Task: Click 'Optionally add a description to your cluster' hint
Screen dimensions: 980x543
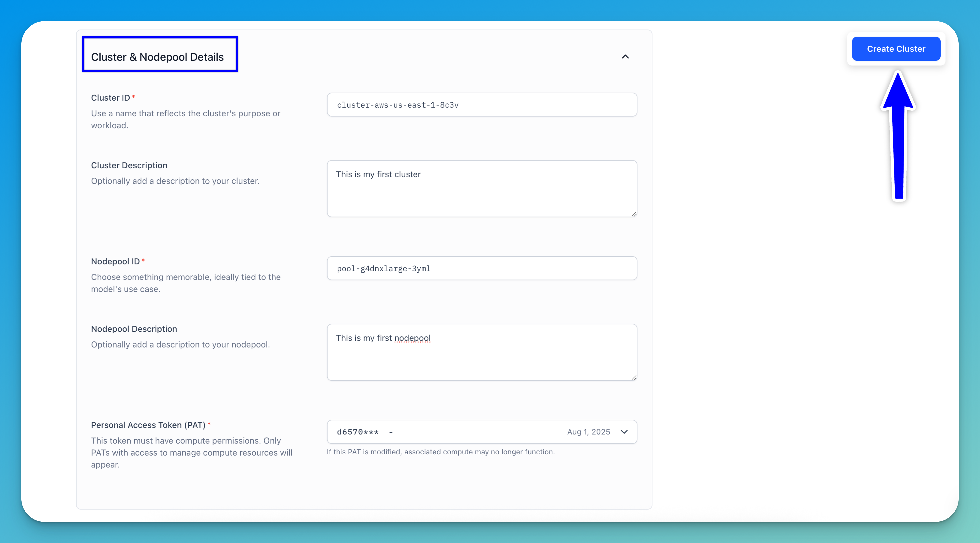Action: pyautogui.click(x=175, y=181)
